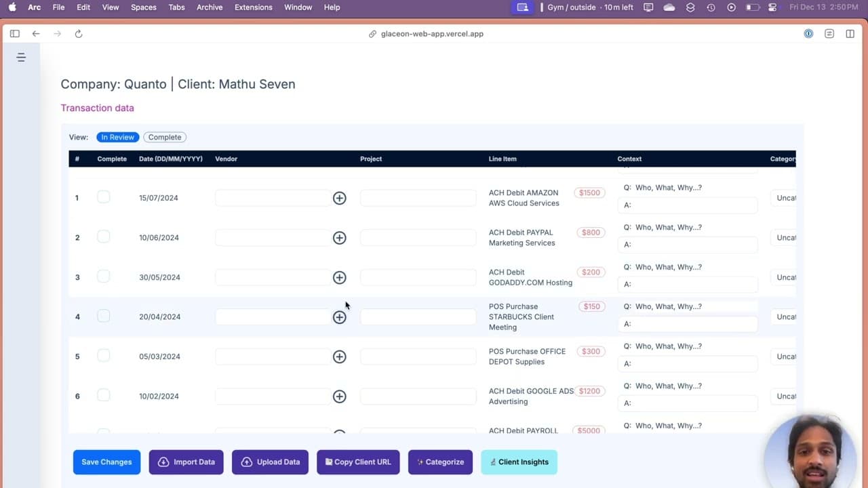Click the link icon beside the URL
The width and height of the screenshot is (868, 488).
pyautogui.click(x=372, y=34)
